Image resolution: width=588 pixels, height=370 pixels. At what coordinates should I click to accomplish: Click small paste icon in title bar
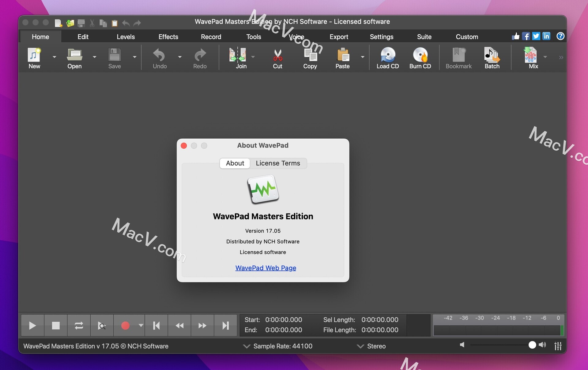pyautogui.click(x=115, y=23)
